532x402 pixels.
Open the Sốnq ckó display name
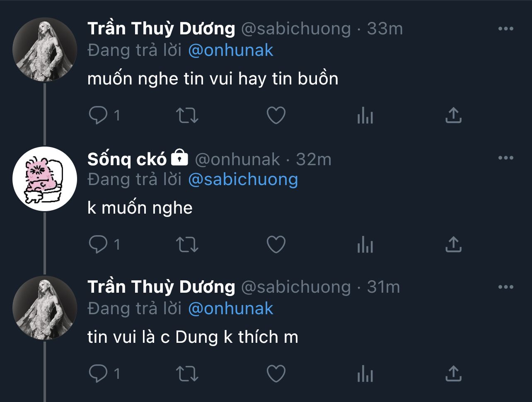(x=127, y=159)
